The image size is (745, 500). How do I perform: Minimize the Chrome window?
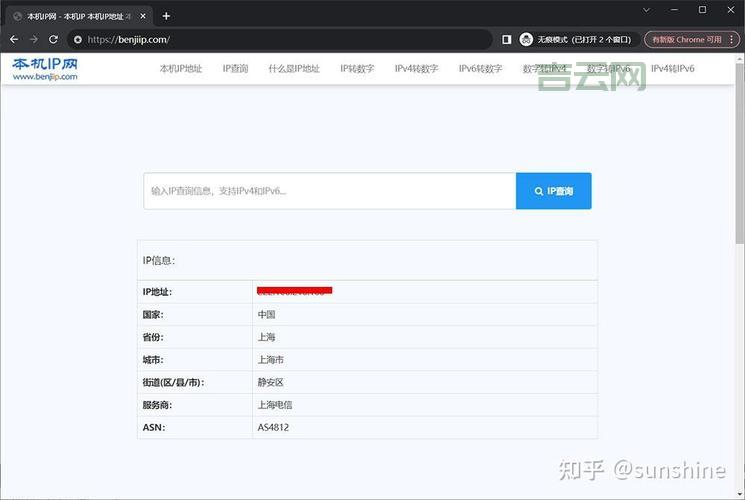pos(674,10)
